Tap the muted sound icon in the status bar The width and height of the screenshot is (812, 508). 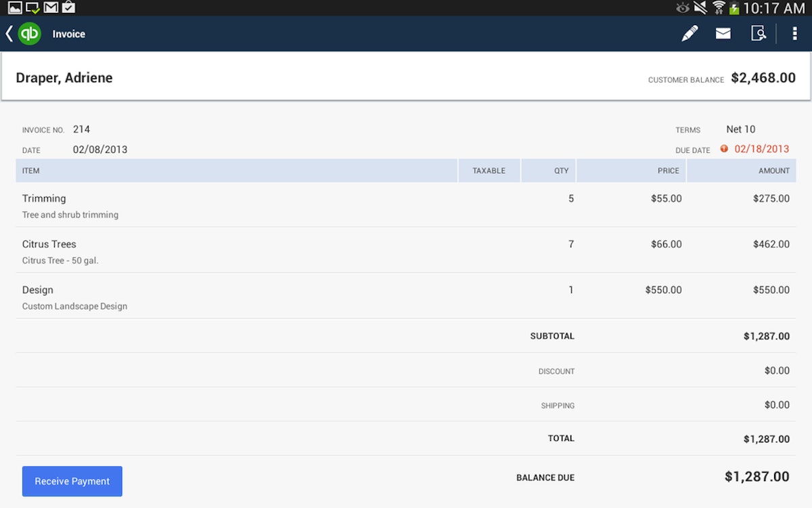(x=699, y=8)
